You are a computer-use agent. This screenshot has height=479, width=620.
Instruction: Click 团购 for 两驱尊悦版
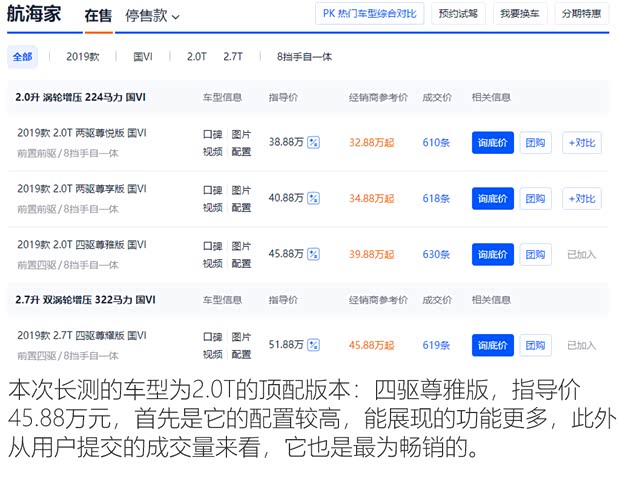click(x=535, y=143)
